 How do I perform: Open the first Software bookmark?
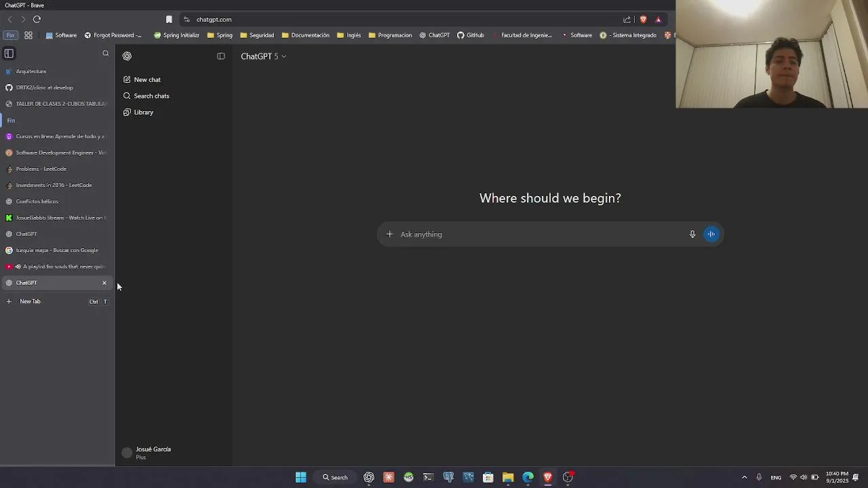(61, 35)
